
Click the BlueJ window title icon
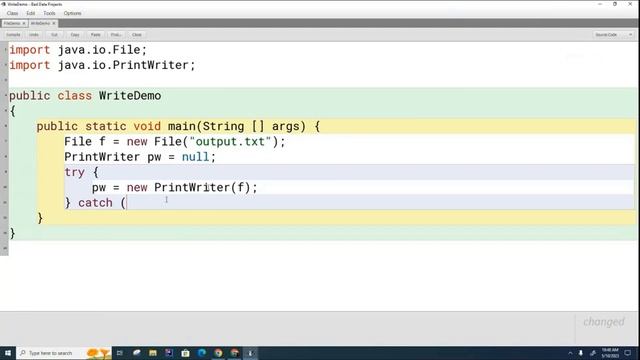[x=3, y=4]
